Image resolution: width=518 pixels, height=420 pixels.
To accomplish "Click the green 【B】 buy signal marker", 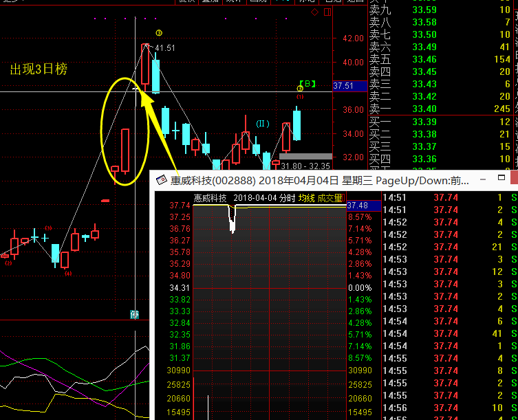I will point(307,85).
